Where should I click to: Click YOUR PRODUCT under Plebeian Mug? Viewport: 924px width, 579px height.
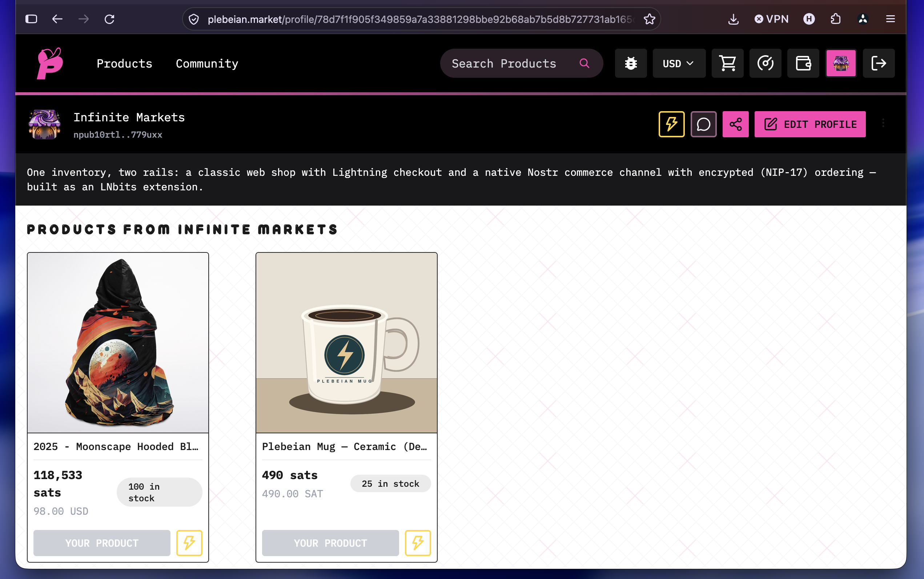tap(330, 543)
